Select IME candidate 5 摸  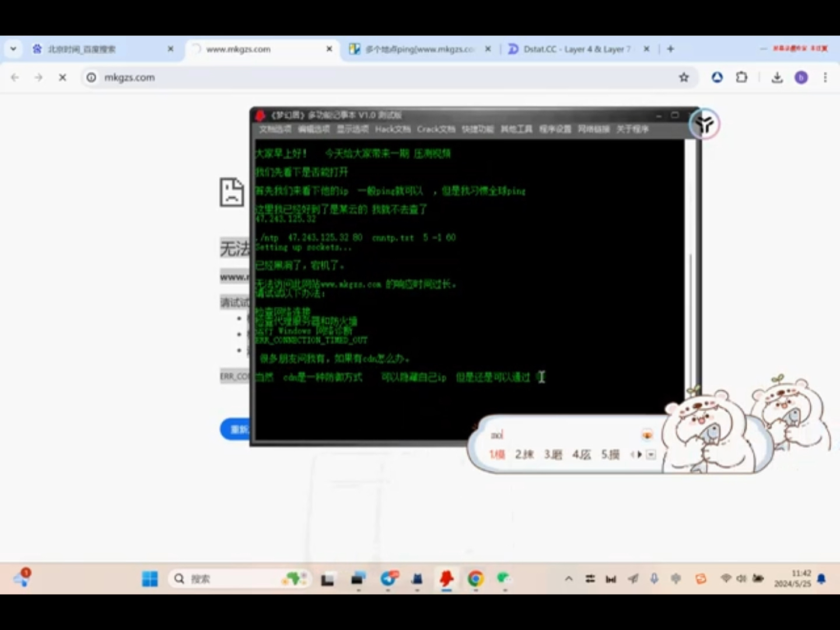[x=610, y=454]
